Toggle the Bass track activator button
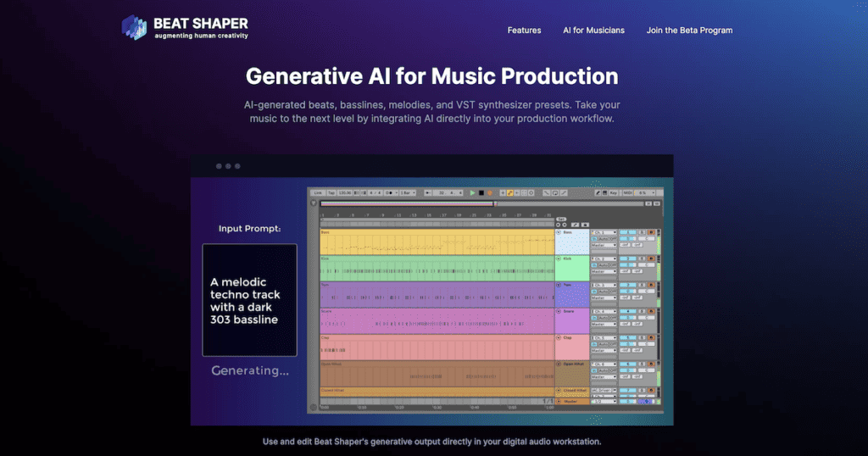 (x=628, y=232)
